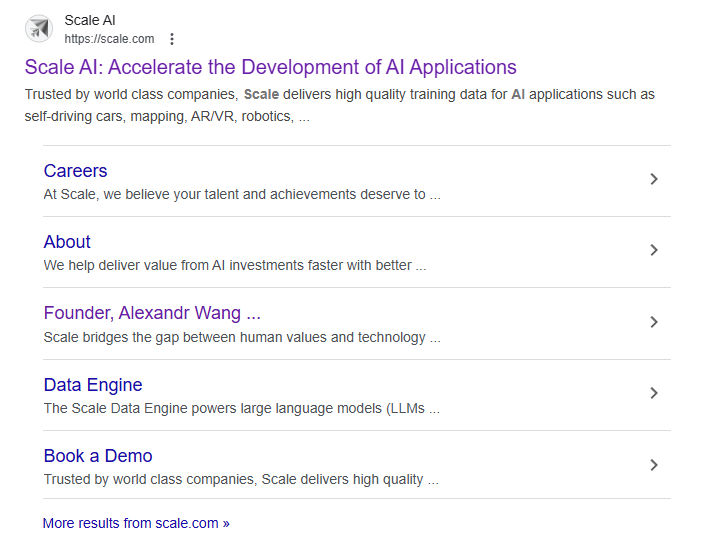The image size is (710, 538).
Task: Click the chevron arrow in the Data Engine row
Action: point(654,393)
